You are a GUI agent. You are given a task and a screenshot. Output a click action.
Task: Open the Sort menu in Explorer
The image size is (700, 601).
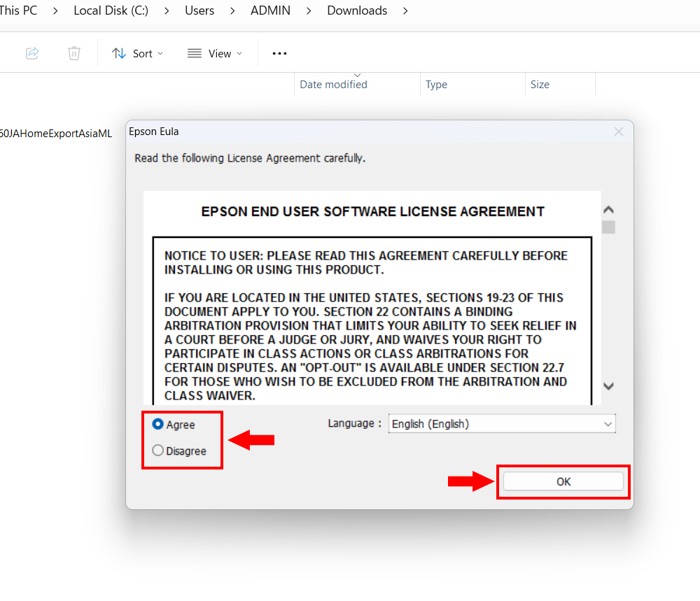point(137,54)
